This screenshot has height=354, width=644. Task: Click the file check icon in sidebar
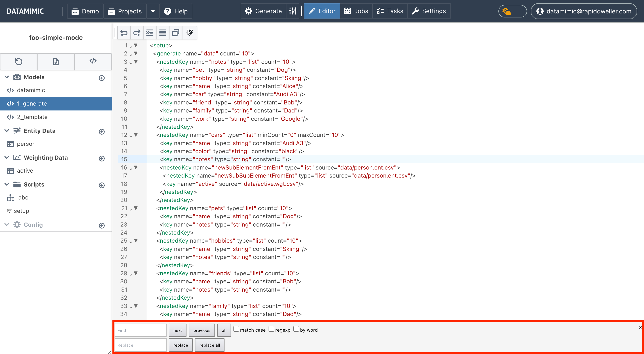click(56, 61)
